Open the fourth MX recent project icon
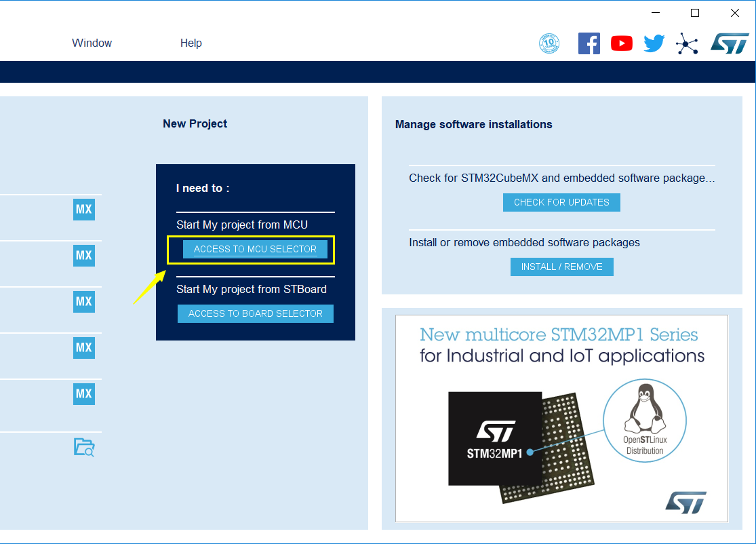 click(84, 348)
